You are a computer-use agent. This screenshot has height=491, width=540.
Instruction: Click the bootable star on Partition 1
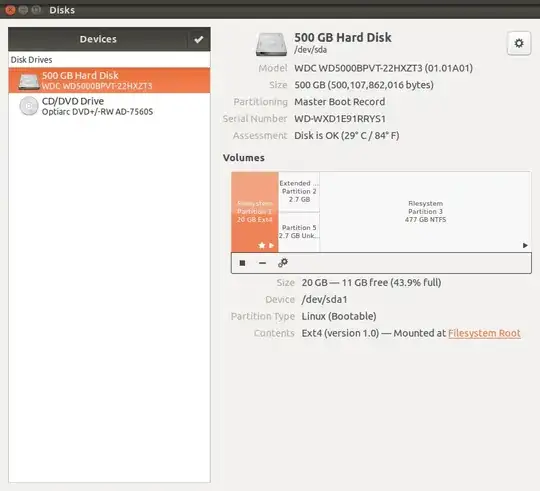pos(262,245)
